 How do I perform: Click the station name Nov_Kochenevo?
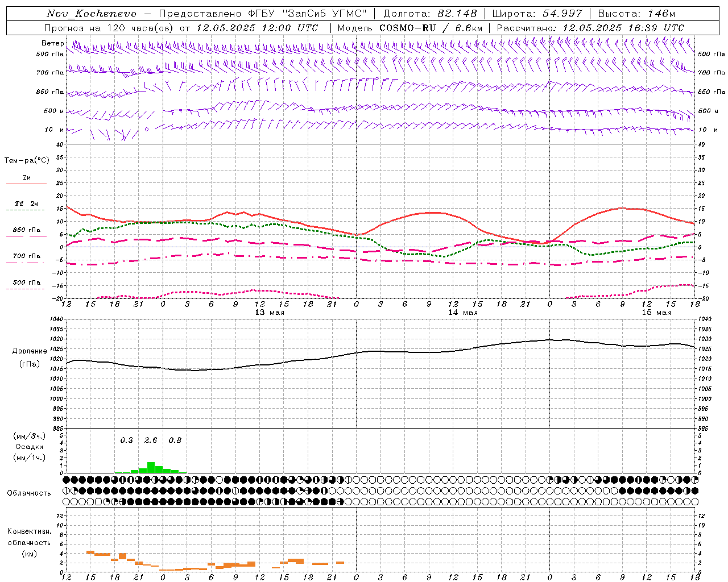tap(92, 14)
